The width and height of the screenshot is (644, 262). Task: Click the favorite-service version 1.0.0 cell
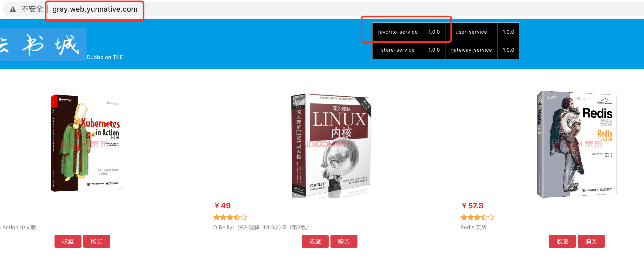(x=434, y=32)
